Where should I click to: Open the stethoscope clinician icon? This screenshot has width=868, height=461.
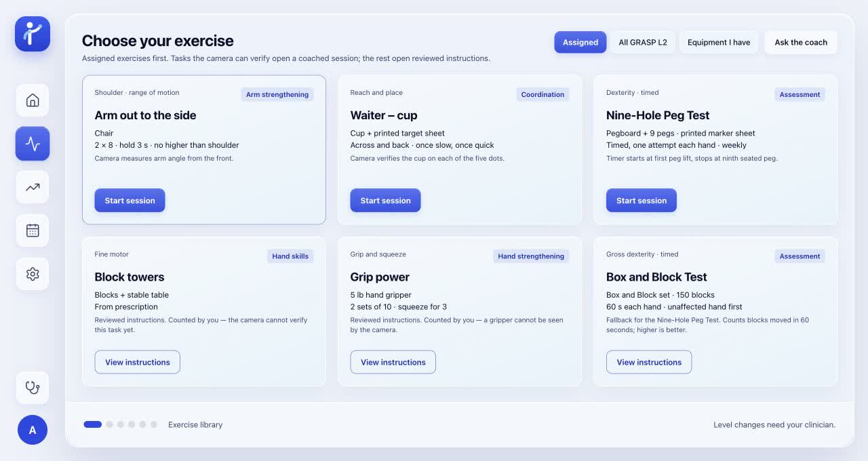(33, 388)
